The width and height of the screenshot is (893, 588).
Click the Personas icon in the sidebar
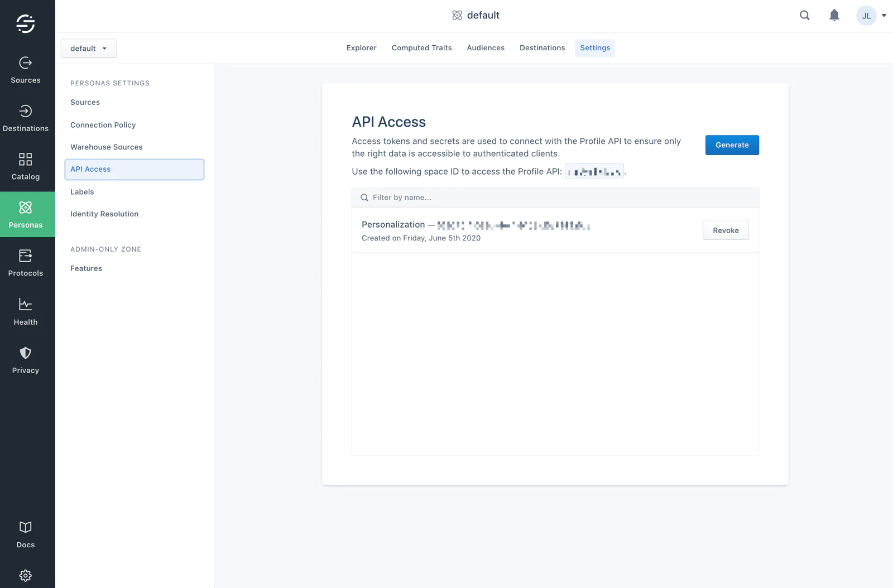click(25, 214)
